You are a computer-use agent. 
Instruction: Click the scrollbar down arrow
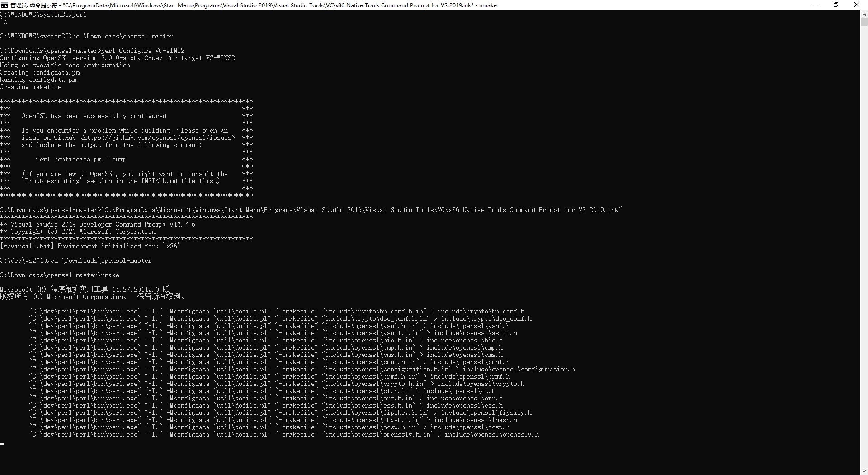[864, 471]
